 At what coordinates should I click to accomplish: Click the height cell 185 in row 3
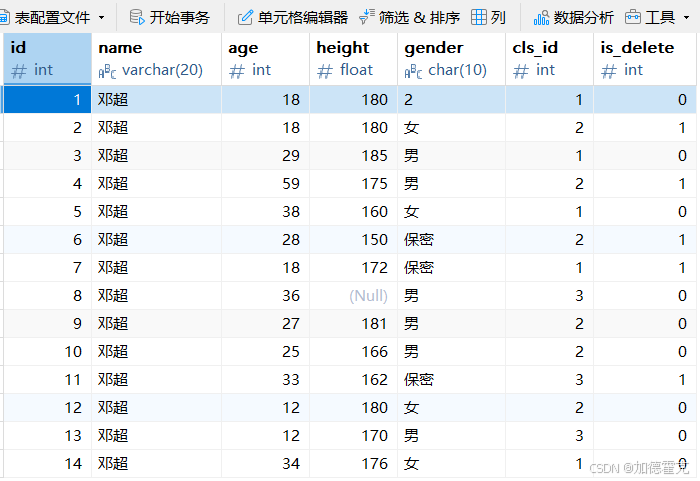[353, 155]
